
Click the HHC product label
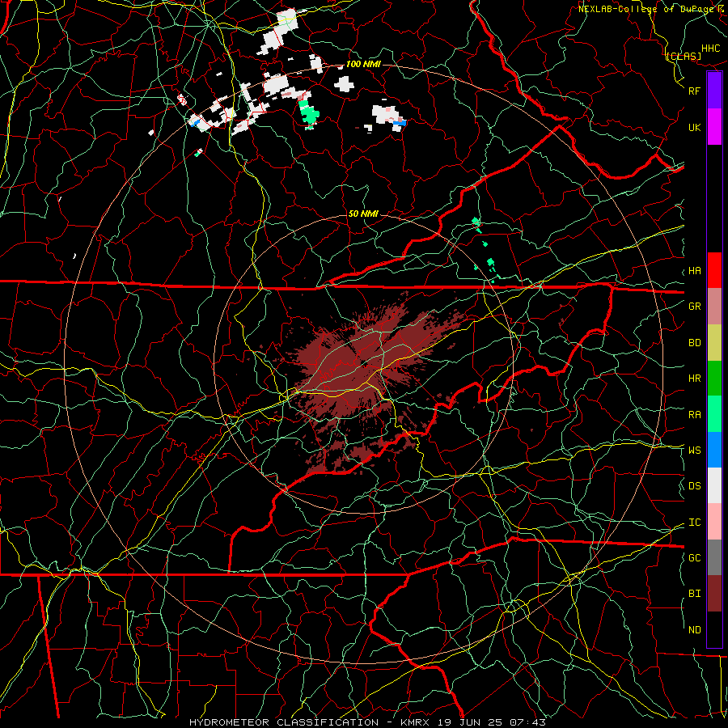[x=710, y=49]
